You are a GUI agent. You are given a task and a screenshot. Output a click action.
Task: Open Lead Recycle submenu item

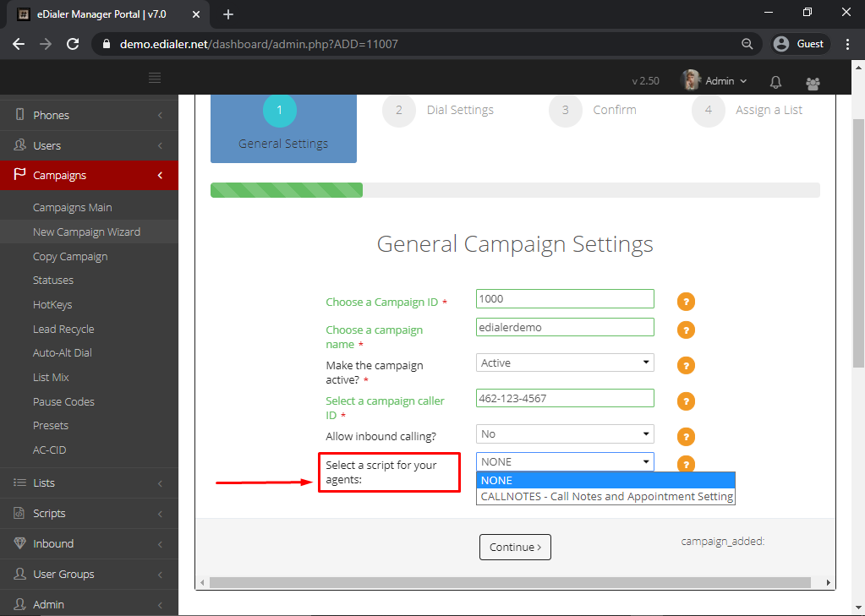coord(63,330)
